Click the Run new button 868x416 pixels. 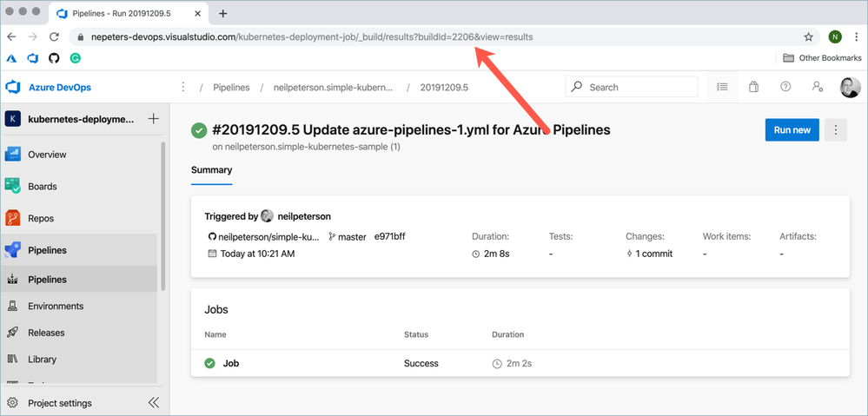point(792,130)
